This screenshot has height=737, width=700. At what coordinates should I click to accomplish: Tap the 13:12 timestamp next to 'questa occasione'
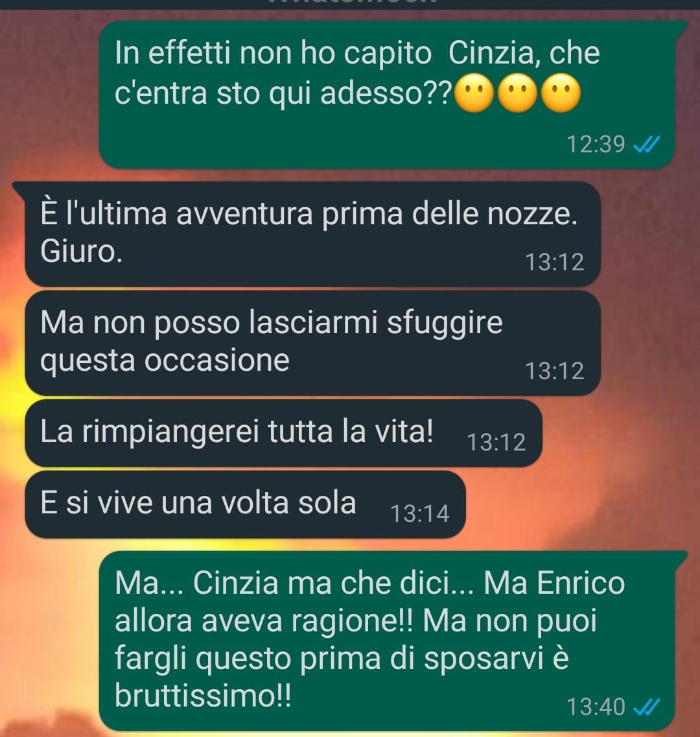click(x=554, y=371)
